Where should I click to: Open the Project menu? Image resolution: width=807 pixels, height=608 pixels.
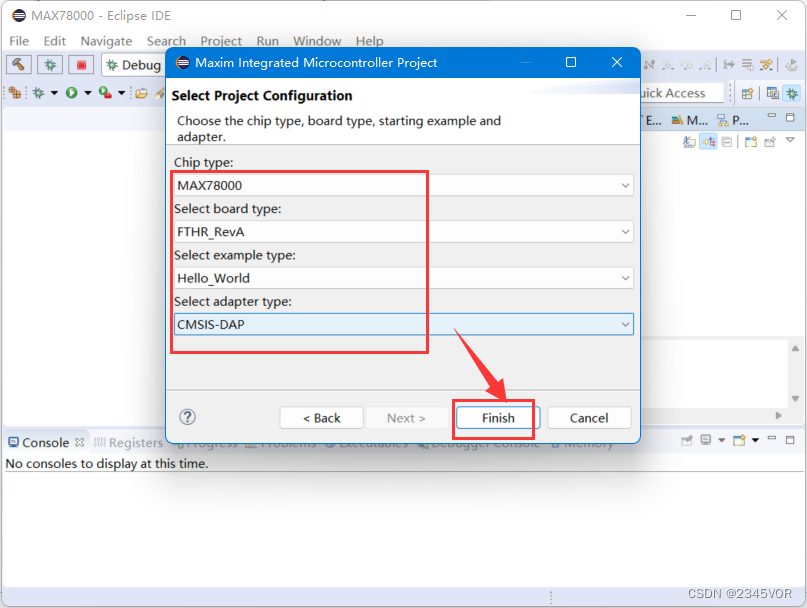pyautogui.click(x=221, y=41)
